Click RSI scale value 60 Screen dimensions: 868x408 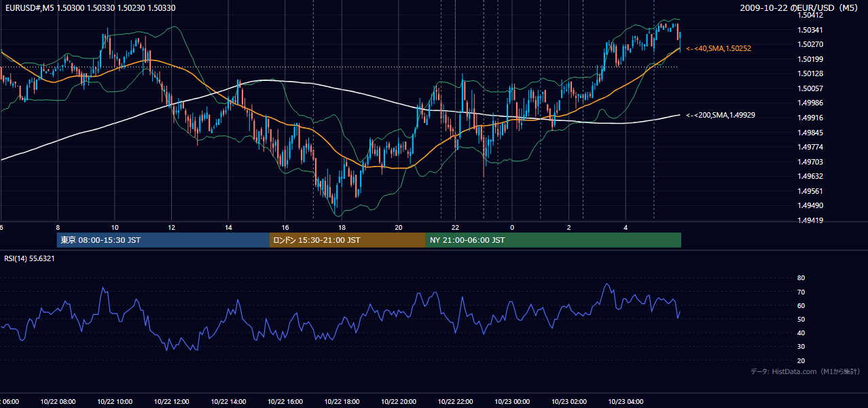(x=801, y=305)
